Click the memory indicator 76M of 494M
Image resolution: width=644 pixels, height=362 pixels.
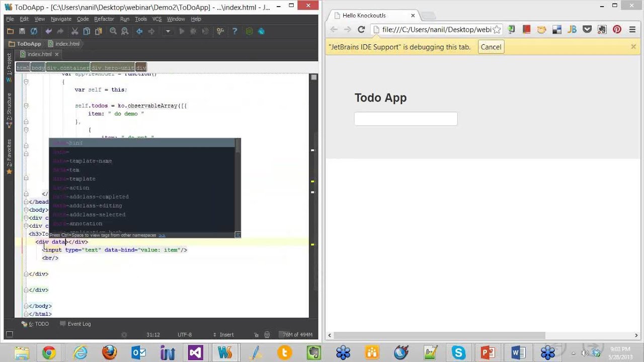297,335
